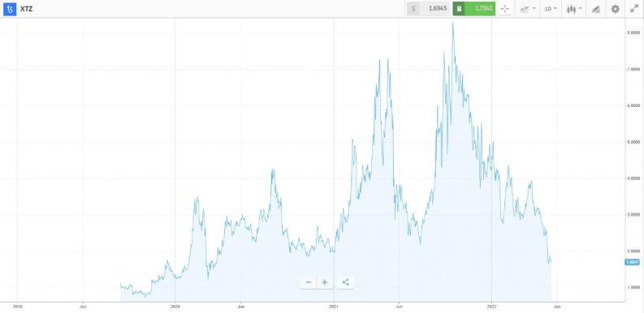Open chart settings gear
Screen dimensions: 644x313
pyautogui.click(x=615, y=9)
